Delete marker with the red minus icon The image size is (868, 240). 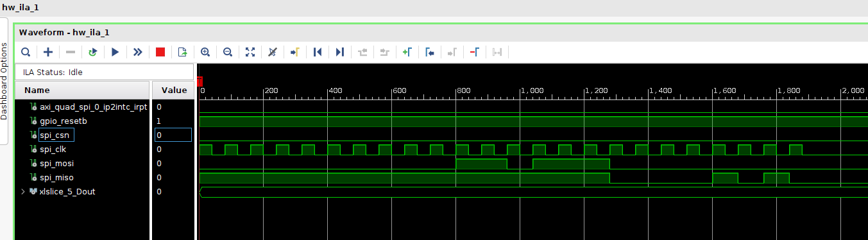(474, 52)
